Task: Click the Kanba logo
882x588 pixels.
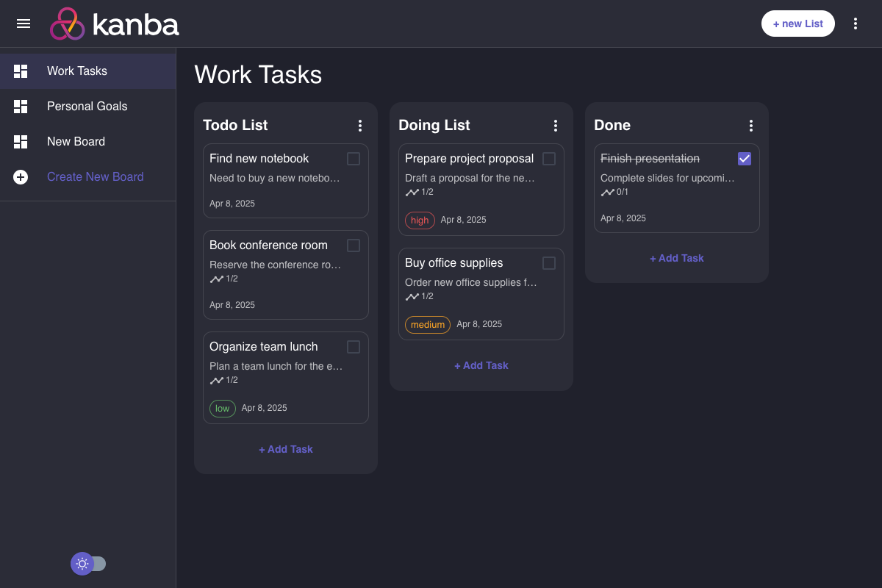Action: tap(115, 24)
